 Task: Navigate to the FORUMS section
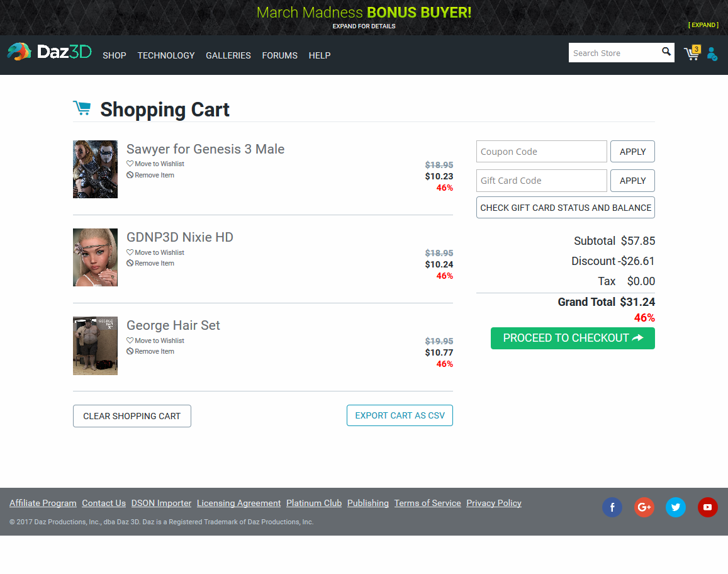(x=279, y=55)
